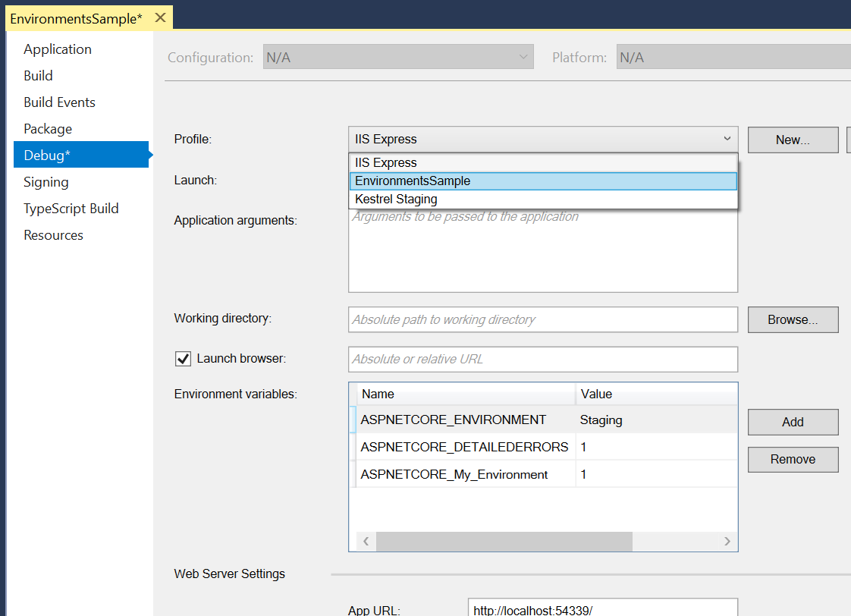Choose EnvironmentsSample profile option
851x616 pixels.
coord(543,181)
